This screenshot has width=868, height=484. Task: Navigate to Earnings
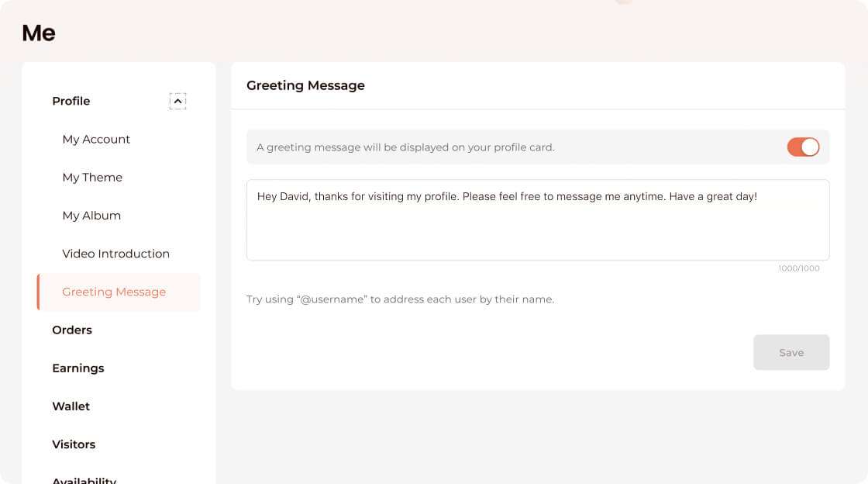tap(77, 368)
